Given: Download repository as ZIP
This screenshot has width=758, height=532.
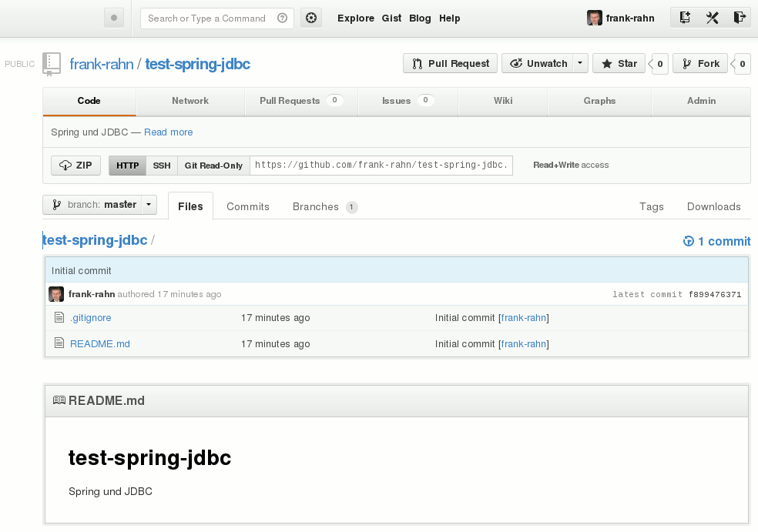Looking at the screenshot, I should coord(75,166).
